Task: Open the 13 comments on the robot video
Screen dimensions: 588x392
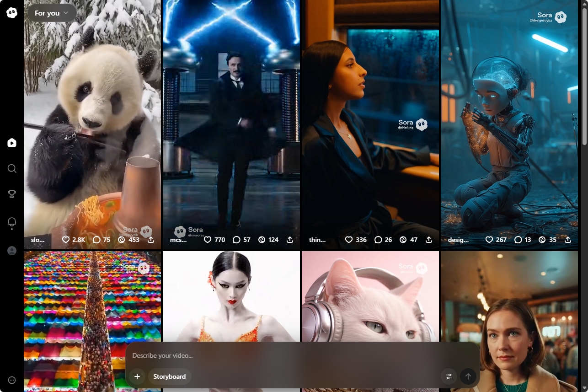Action: click(x=523, y=240)
